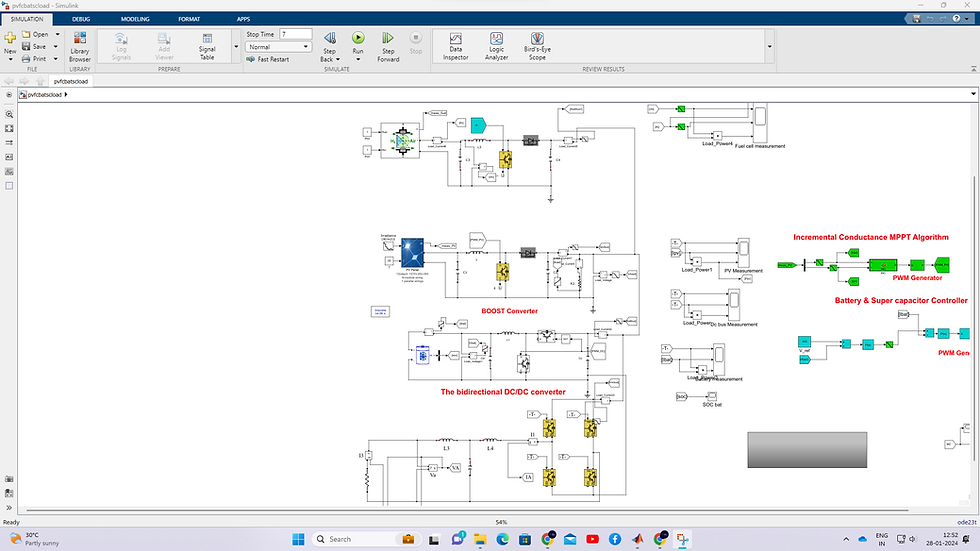Open MATLAB from the taskbar

(638, 539)
